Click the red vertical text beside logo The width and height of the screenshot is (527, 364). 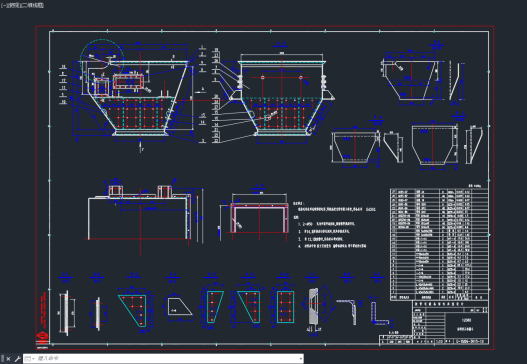coord(43,310)
